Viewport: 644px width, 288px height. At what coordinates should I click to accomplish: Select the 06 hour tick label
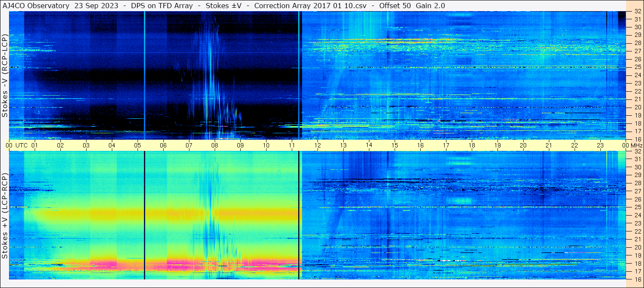tap(163, 145)
